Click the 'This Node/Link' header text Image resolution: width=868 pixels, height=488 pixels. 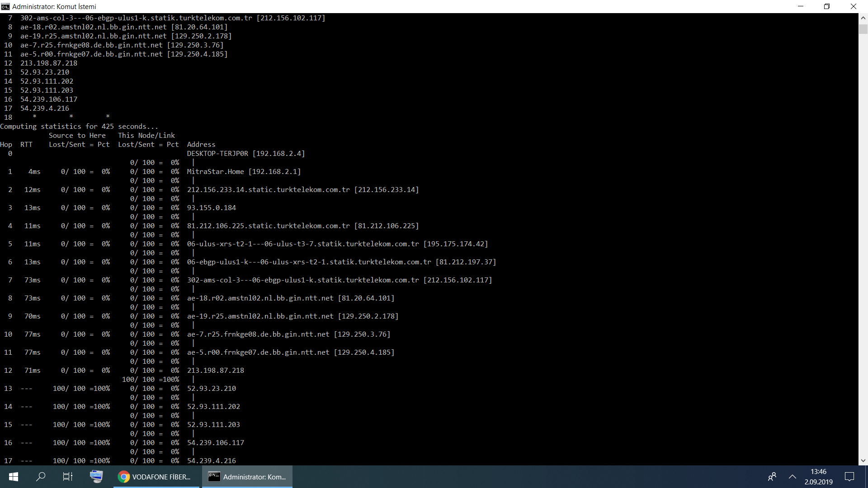146,136
